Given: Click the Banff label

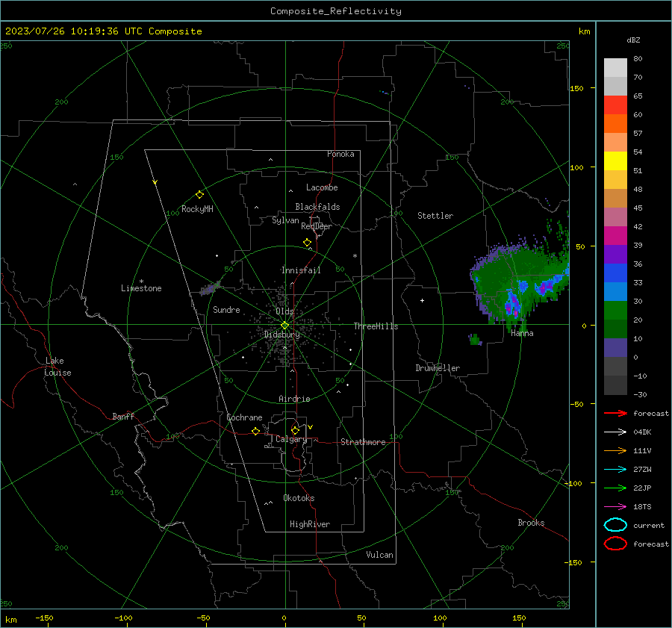Looking at the screenshot, I should 123,417.
